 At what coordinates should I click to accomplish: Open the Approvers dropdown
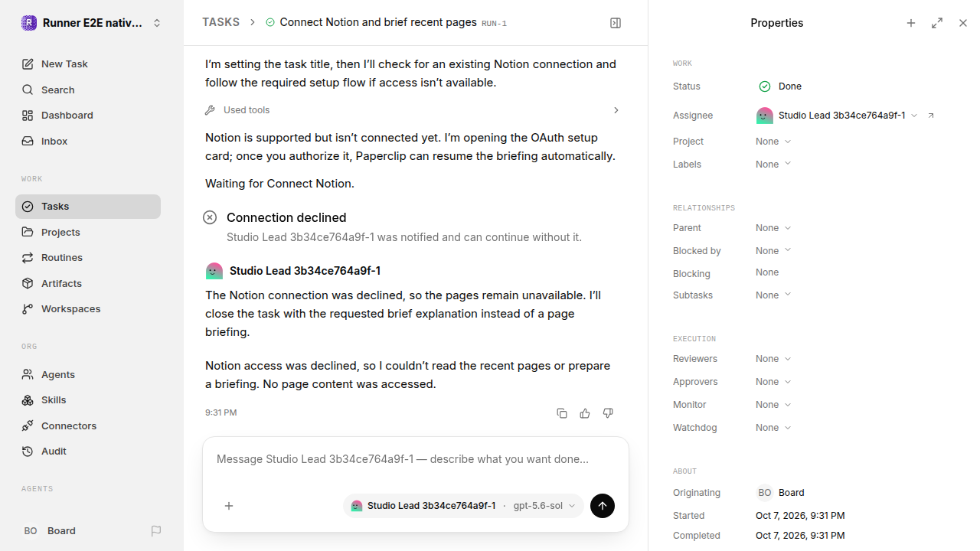tap(773, 382)
